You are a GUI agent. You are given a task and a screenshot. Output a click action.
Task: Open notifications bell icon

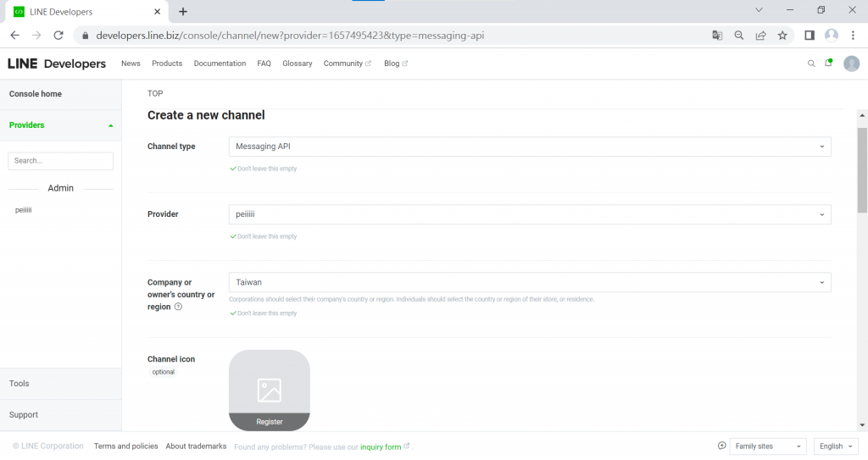tap(829, 63)
